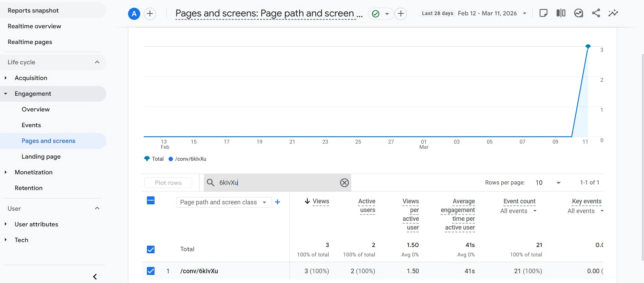The height and width of the screenshot is (283, 644).
Task: Toggle the select-all rows checkbox
Action: click(151, 201)
